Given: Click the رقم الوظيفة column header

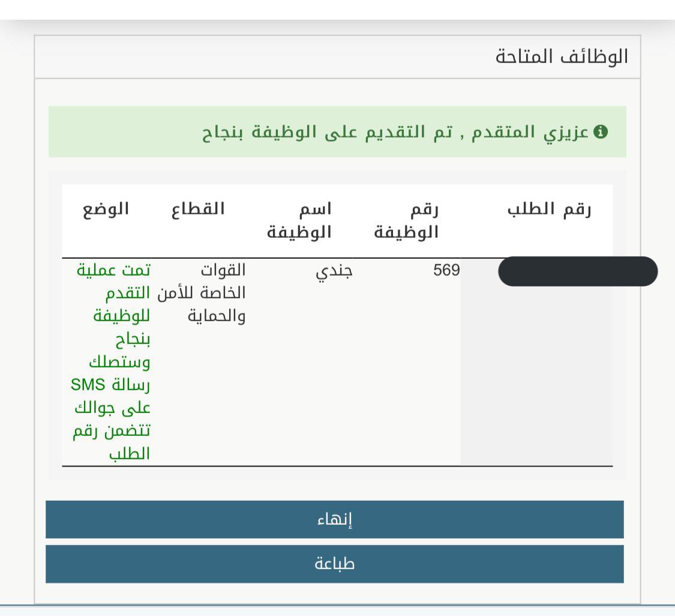Looking at the screenshot, I should (x=406, y=220).
